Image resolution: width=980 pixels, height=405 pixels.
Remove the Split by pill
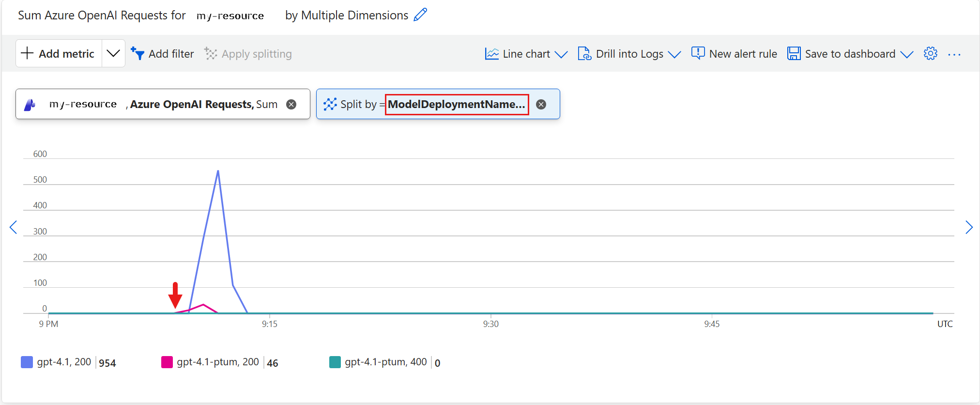(x=541, y=104)
